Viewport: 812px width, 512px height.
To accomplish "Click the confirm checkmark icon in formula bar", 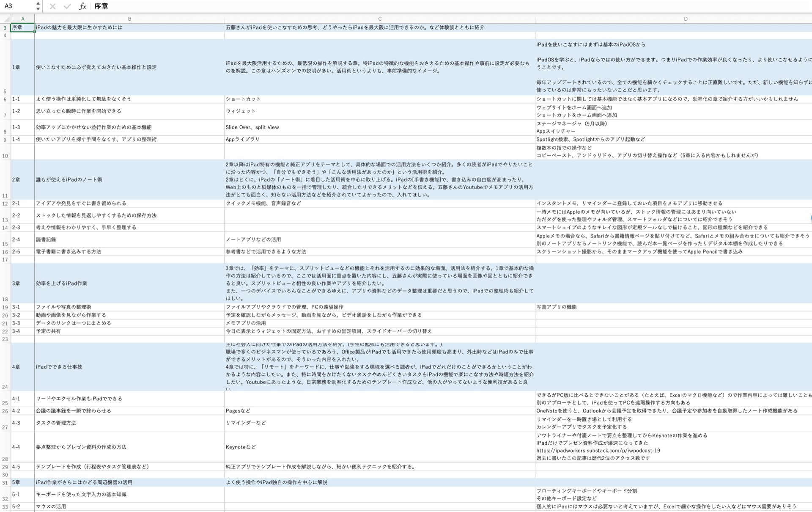I will (67, 6).
